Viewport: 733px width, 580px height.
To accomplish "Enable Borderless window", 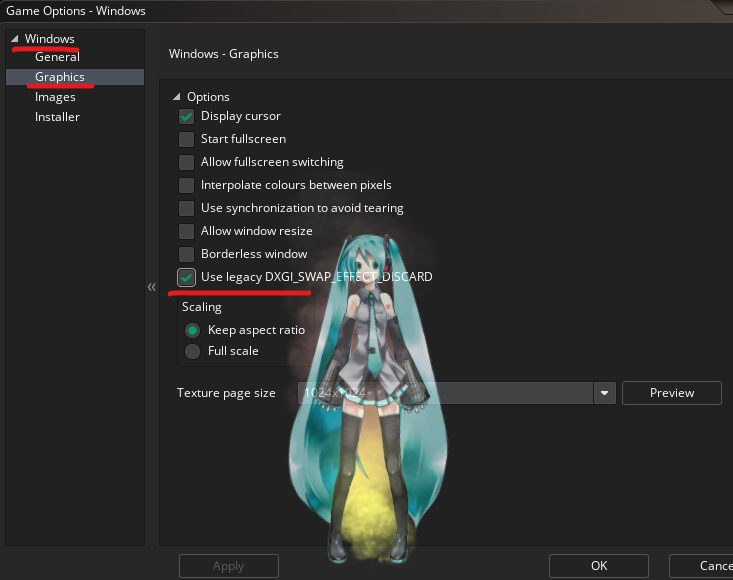I will tap(187, 254).
